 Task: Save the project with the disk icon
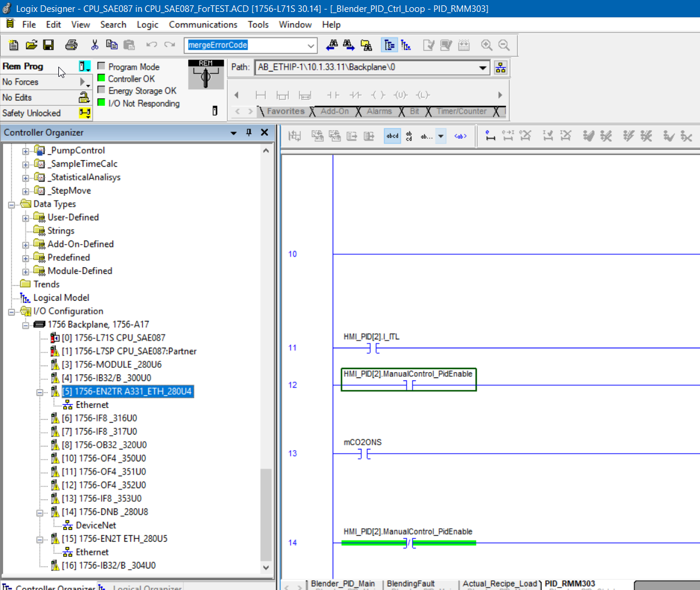point(48,45)
